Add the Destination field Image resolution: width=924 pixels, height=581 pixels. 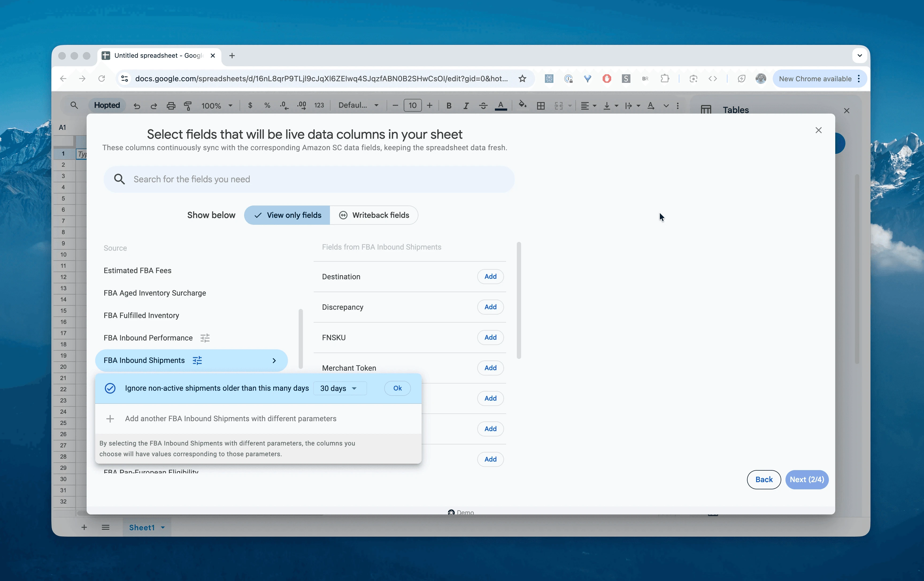pos(490,277)
